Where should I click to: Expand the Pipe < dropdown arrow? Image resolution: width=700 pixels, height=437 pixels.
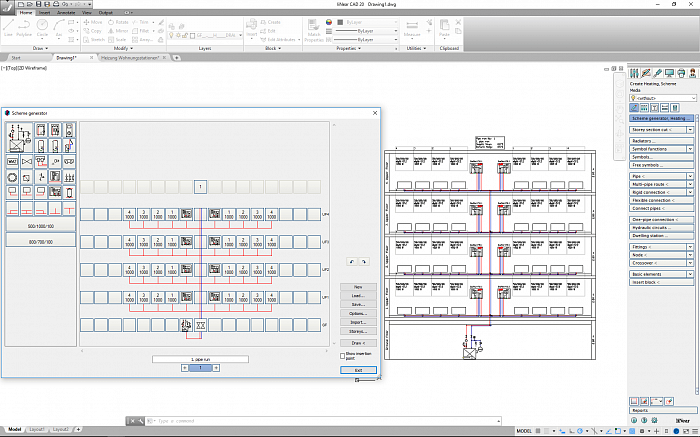(x=690, y=176)
